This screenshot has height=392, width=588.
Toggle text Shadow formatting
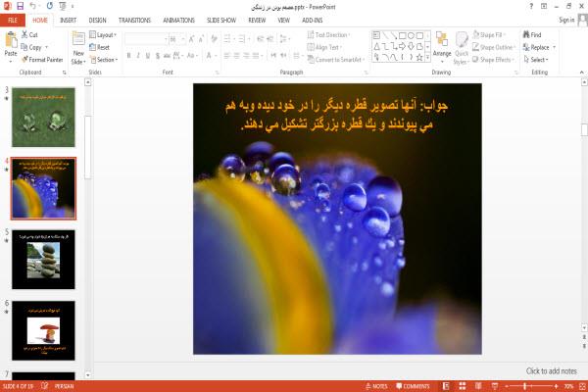point(157,56)
